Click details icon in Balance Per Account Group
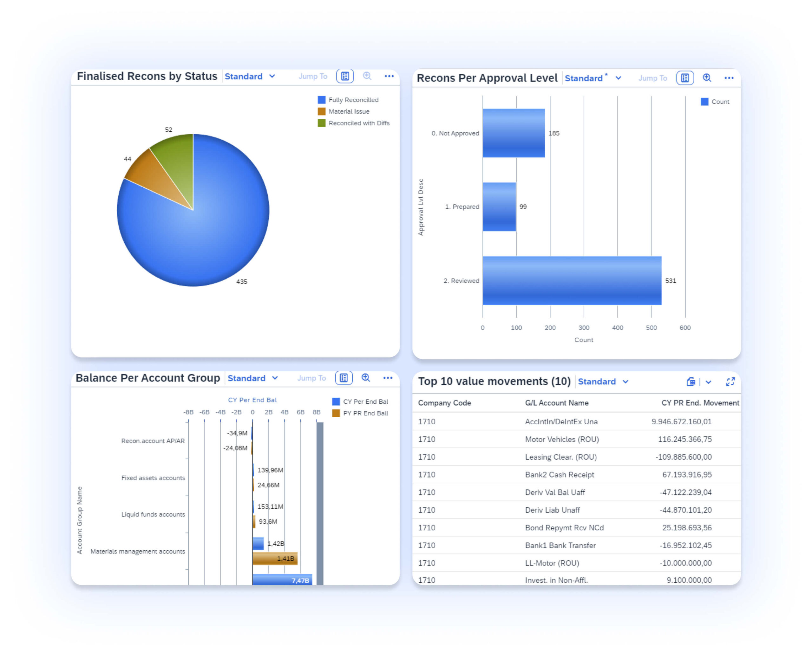Viewport: 812px width, 656px height. (x=344, y=378)
